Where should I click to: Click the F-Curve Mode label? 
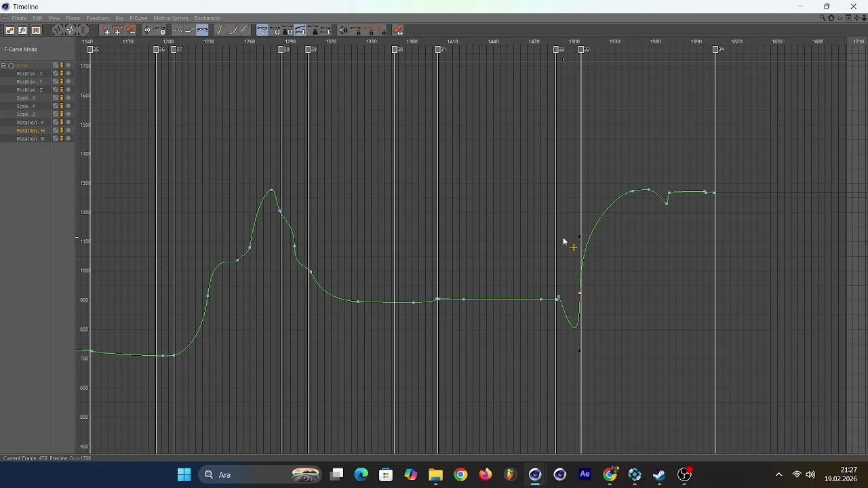click(20, 49)
